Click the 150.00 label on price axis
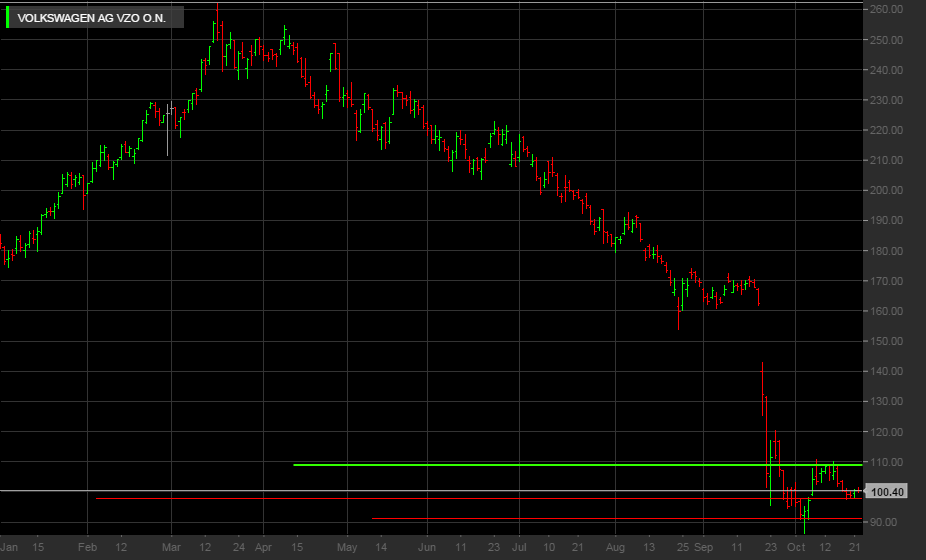The image size is (926, 560). click(887, 342)
